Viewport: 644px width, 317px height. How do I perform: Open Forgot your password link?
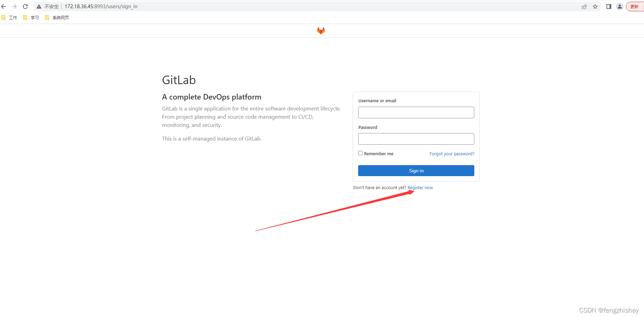[452, 154]
